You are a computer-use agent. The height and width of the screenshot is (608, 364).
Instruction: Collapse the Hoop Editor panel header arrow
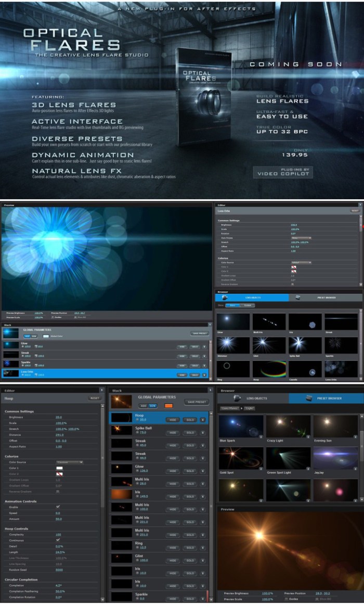[x=102, y=390]
